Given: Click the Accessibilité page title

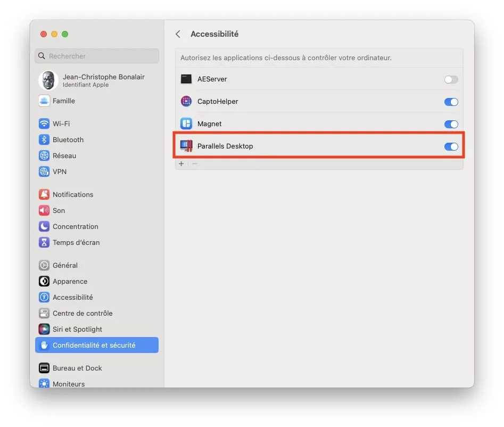Looking at the screenshot, I should [214, 34].
